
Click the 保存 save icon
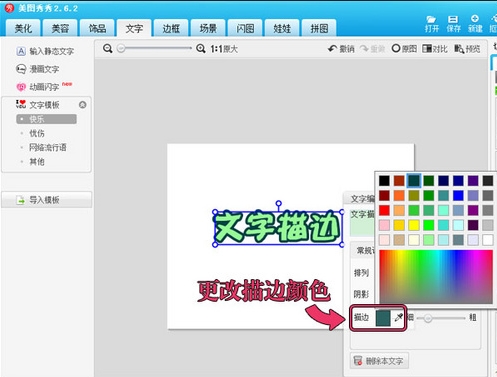tap(453, 24)
